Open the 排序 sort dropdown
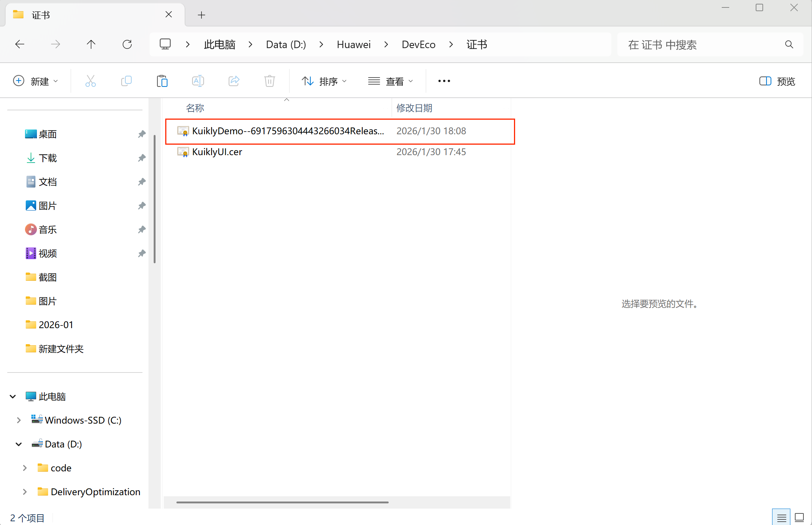The image size is (812, 525). pos(324,81)
